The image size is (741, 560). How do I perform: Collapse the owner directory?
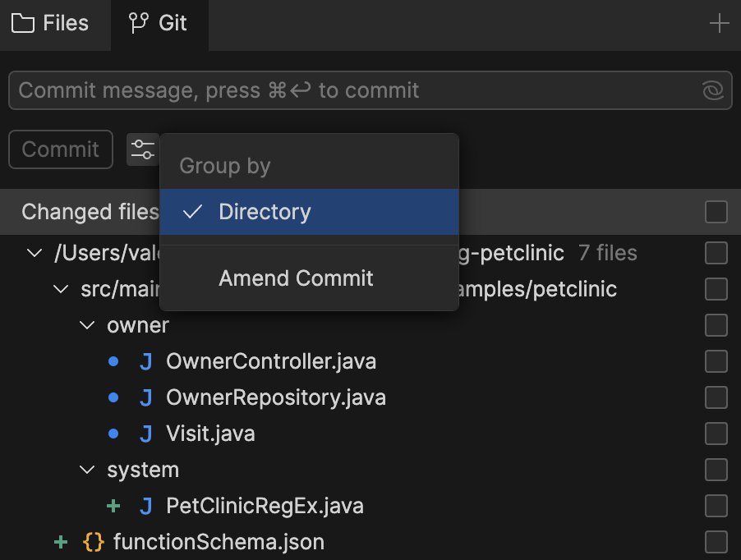87,325
